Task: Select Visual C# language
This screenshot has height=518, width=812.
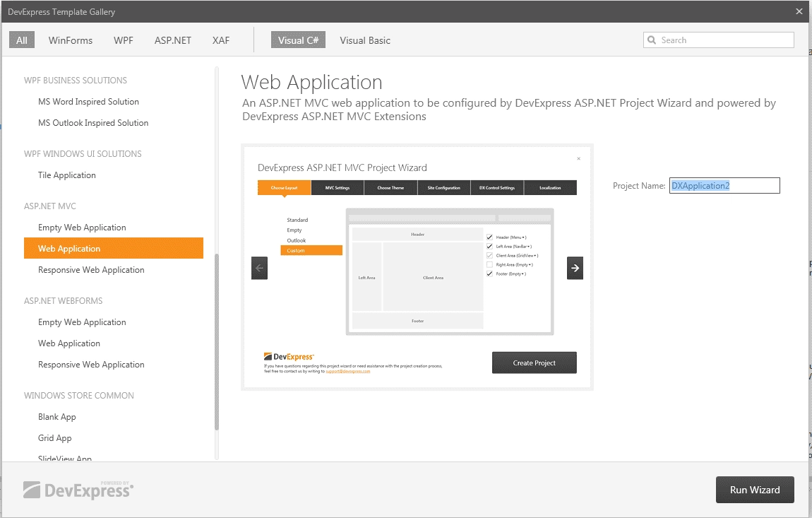Action: [x=298, y=40]
